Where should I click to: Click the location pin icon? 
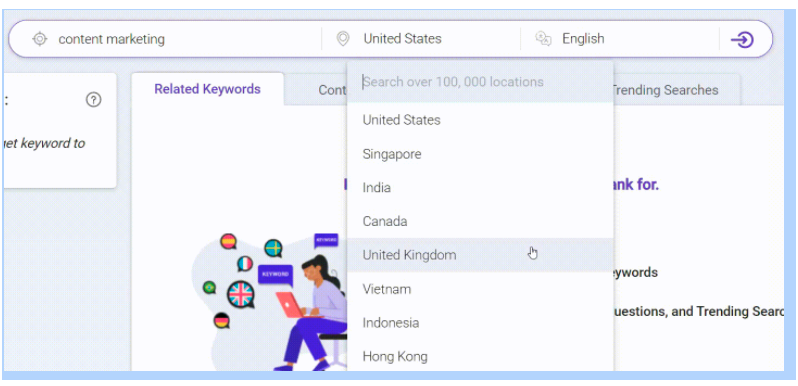click(x=344, y=39)
